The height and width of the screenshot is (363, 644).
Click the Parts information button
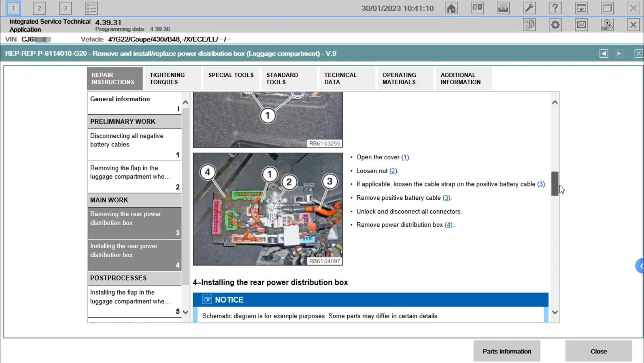[506, 351]
